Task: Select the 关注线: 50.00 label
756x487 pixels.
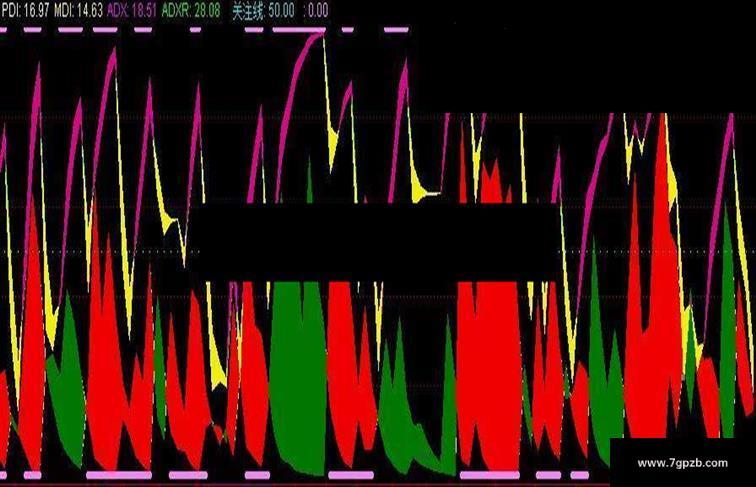Action: point(263,10)
